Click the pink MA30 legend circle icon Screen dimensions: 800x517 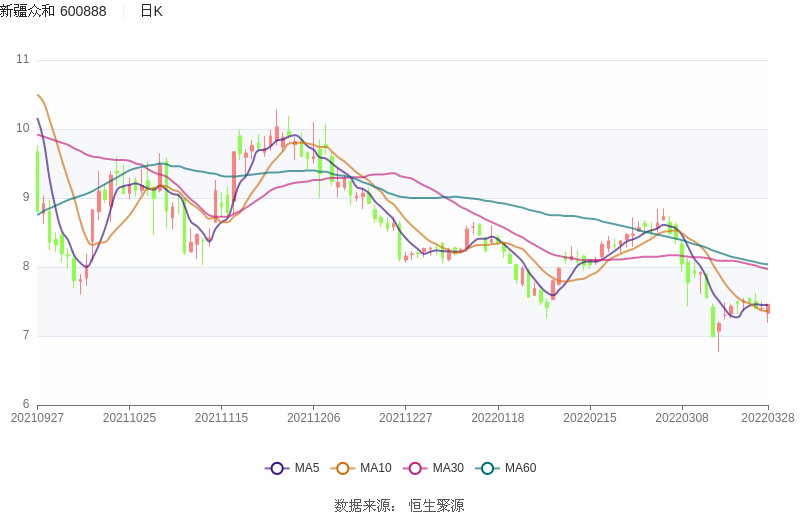(x=415, y=468)
